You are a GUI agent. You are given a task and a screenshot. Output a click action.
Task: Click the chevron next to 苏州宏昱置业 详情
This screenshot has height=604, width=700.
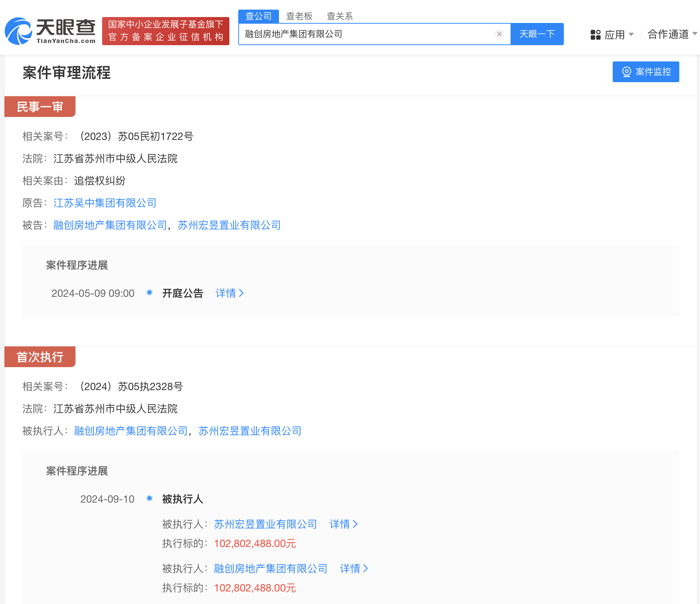(x=355, y=524)
